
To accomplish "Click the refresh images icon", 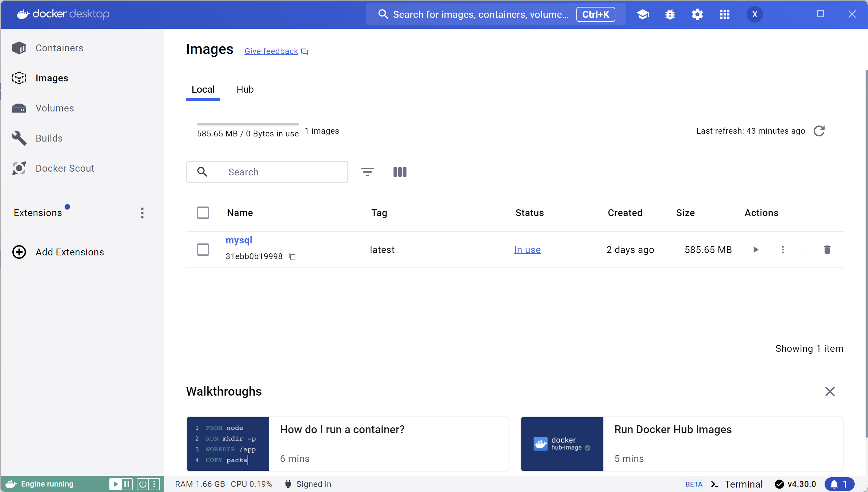I will pos(819,131).
